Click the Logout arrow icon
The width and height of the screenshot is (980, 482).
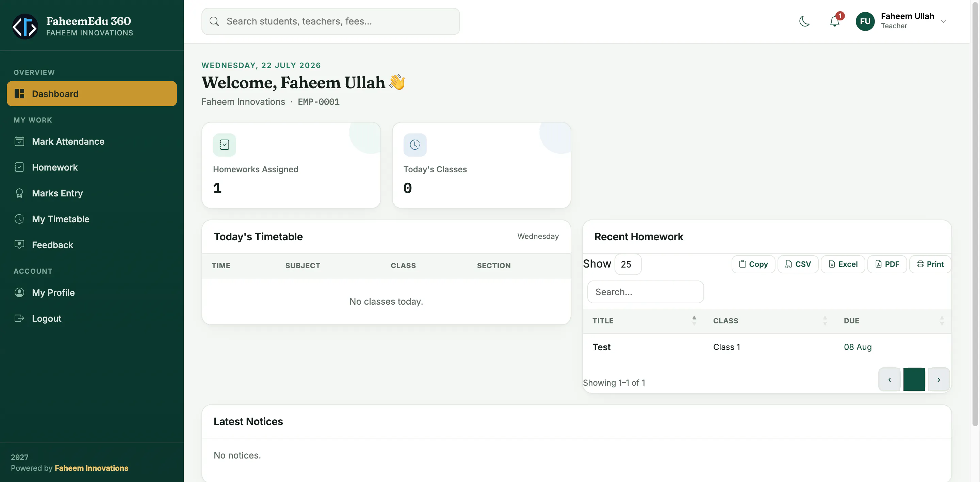click(19, 318)
